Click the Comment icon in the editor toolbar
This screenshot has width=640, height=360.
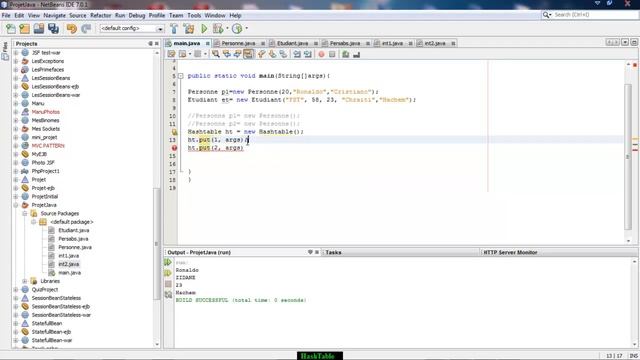tap(346, 54)
